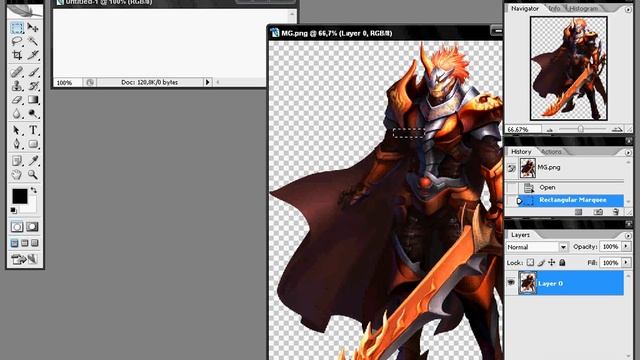Activate the Crop tool

pyautogui.click(x=17, y=54)
